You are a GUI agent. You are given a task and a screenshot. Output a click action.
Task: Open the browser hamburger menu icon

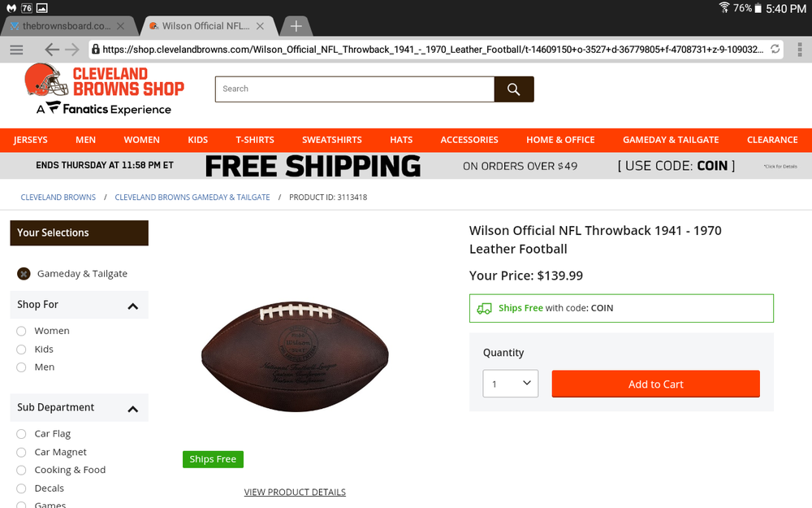click(16, 50)
